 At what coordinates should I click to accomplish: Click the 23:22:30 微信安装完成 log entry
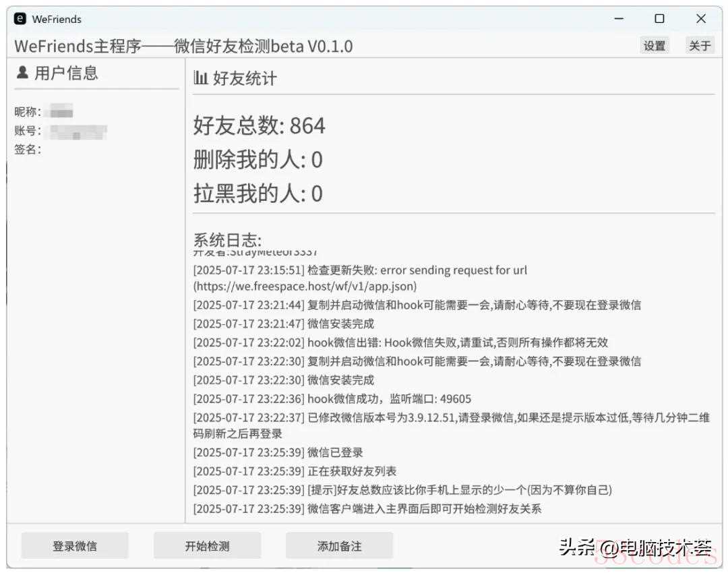[283, 380]
